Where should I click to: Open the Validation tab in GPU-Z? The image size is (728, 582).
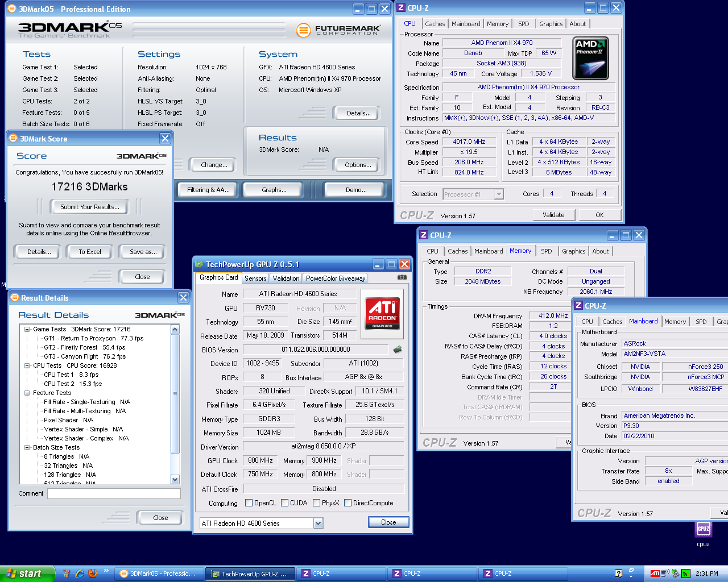[x=286, y=278]
